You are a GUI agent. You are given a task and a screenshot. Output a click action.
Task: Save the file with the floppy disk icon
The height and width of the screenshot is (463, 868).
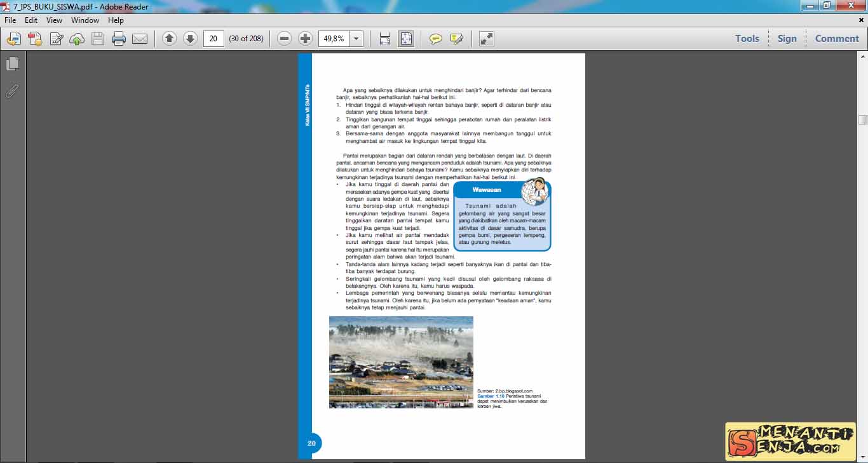pyautogui.click(x=97, y=39)
